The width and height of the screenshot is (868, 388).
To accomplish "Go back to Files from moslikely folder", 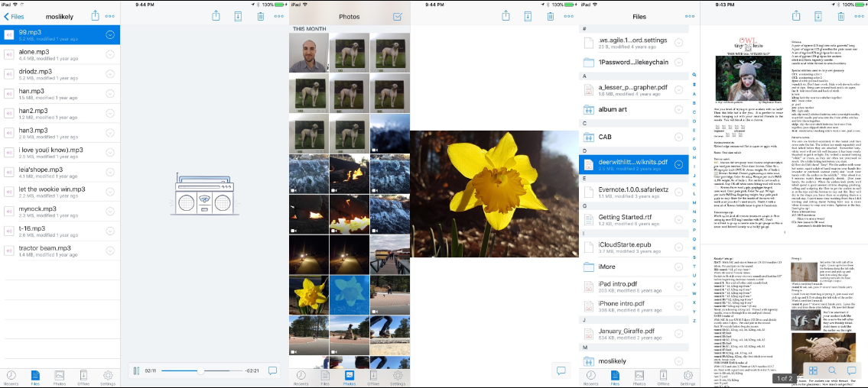I will 14,17.
